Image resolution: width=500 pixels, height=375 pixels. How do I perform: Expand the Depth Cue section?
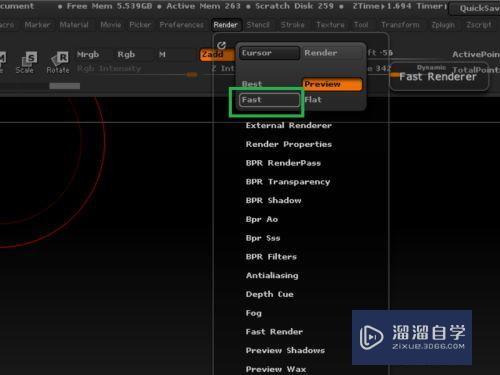pyautogui.click(x=270, y=294)
